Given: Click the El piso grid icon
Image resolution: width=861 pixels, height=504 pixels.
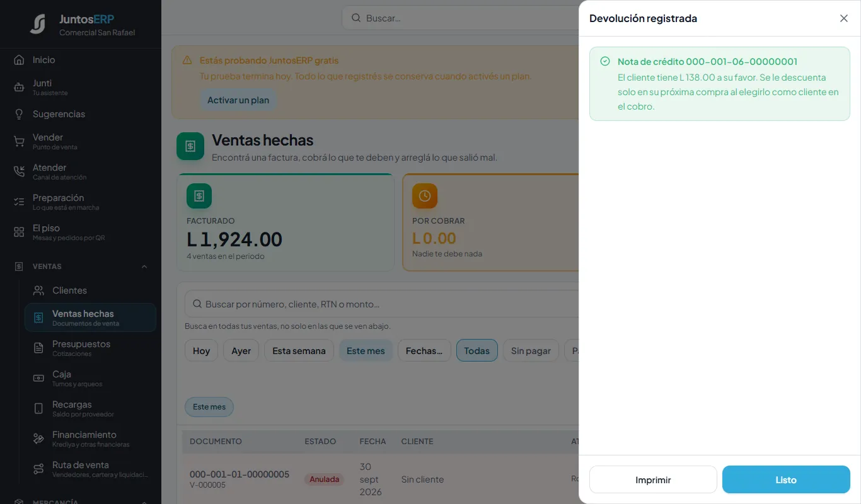Looking at the screenshot, I should click(x=19, y=232).
